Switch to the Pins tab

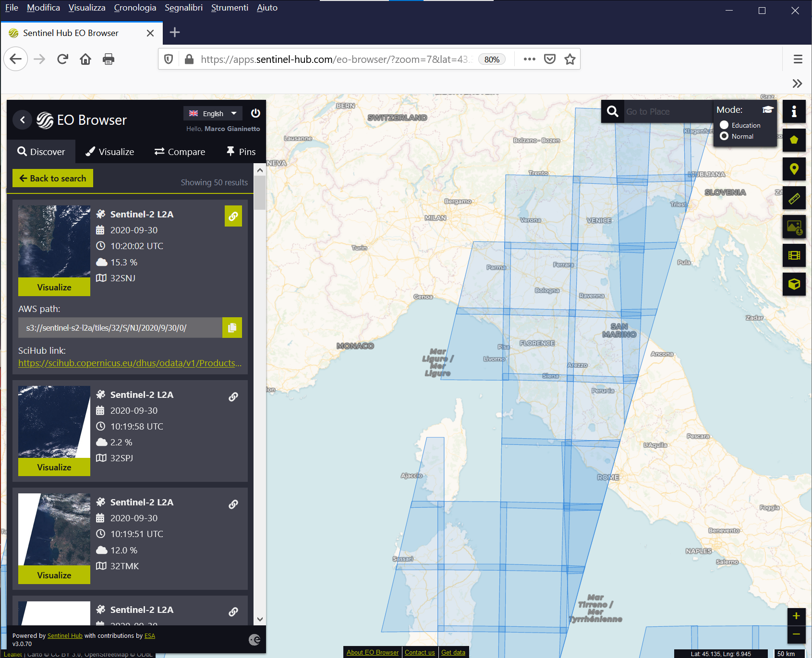click(x=241, y=152)
